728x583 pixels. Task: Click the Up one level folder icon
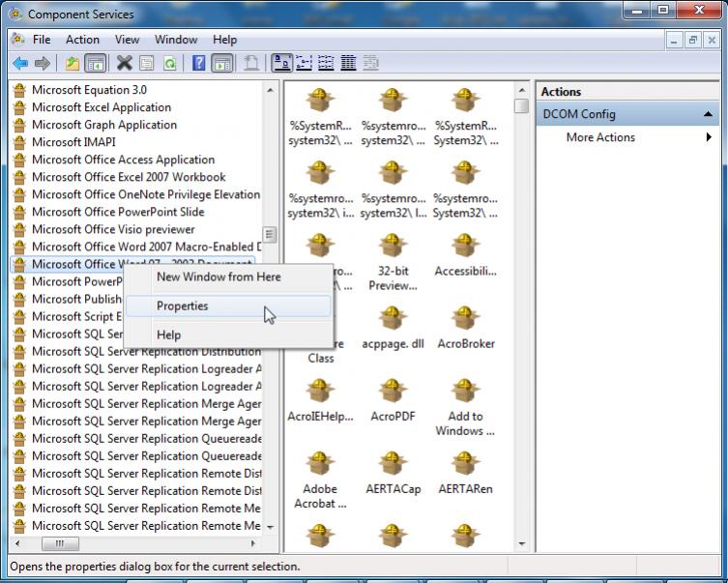click(x=73, y=64)
